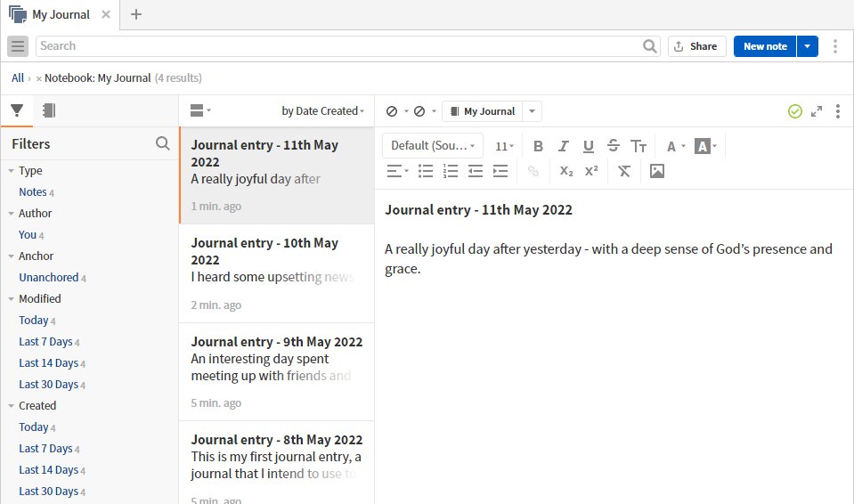Click the All breadcrumb link
This screenshot has width=854, height=504.
click(18, 78)
